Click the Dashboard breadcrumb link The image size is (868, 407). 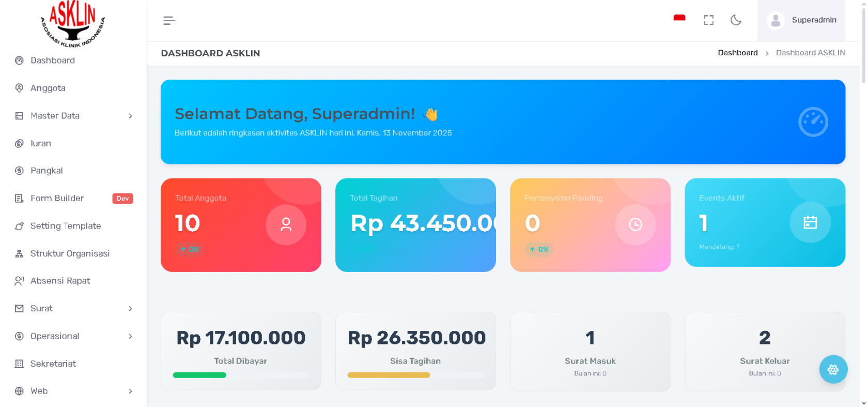tap(737, 53)
